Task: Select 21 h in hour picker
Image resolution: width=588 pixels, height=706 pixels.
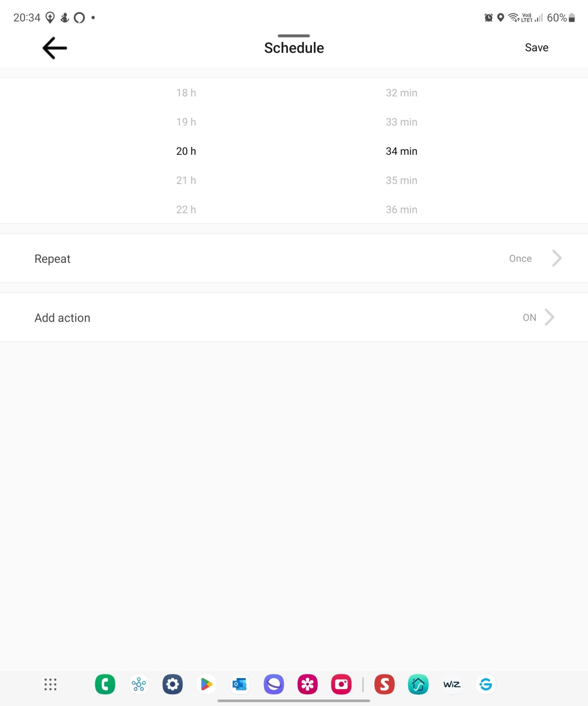Action: 186,181
